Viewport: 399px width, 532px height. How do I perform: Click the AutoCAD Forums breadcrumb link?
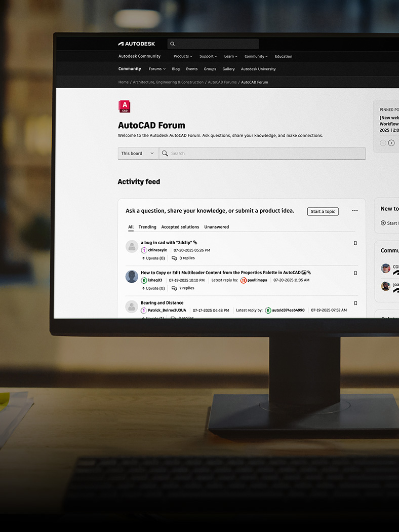pos(222,82)
